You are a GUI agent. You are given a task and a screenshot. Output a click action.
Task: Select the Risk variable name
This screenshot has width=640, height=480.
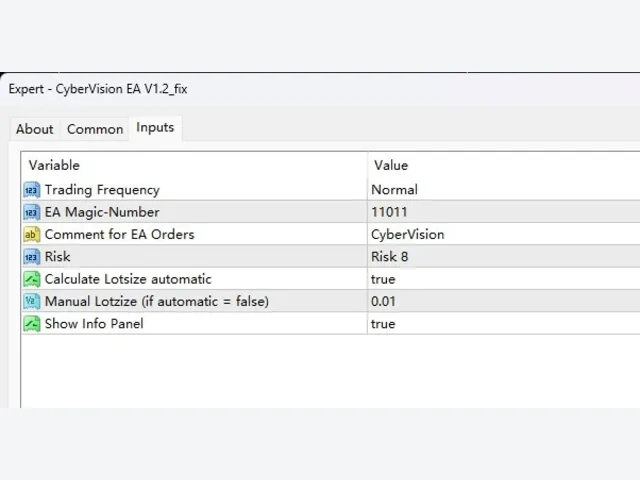click(x=58, y=257)
